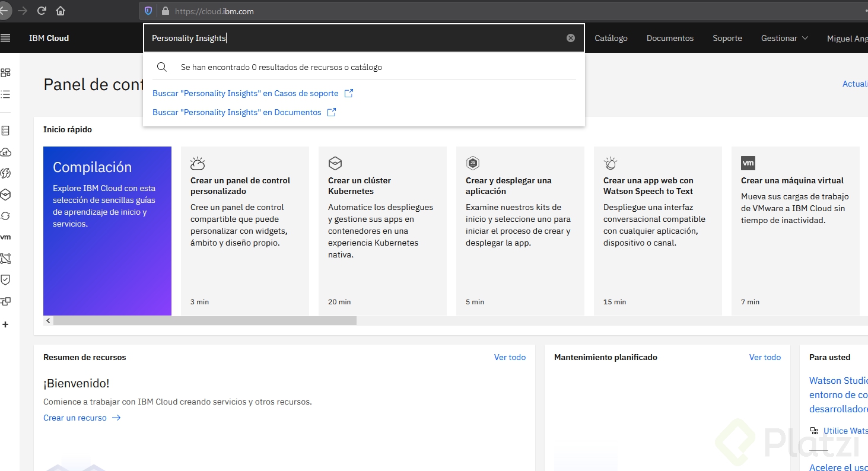Open the Crear un clúster Kubernetes card
Screen dimensions: 868x471
click(x=383, y=231)
